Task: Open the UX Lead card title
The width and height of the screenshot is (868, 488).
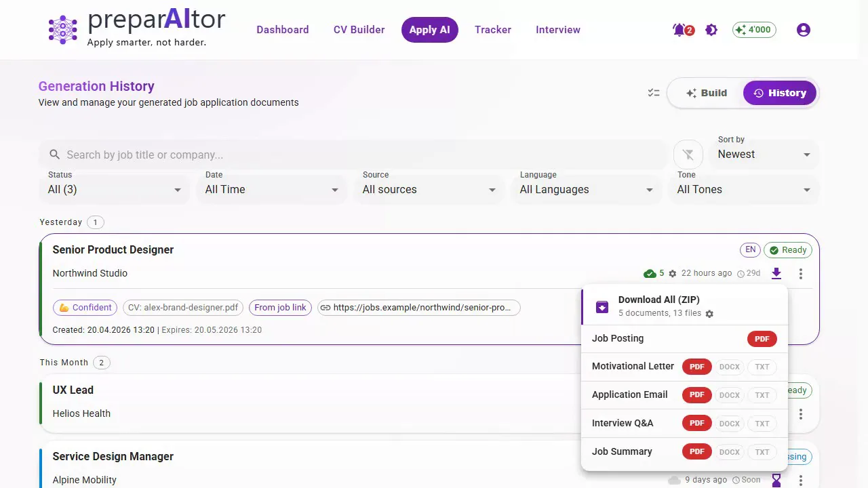Action: (x=73, y=390)
